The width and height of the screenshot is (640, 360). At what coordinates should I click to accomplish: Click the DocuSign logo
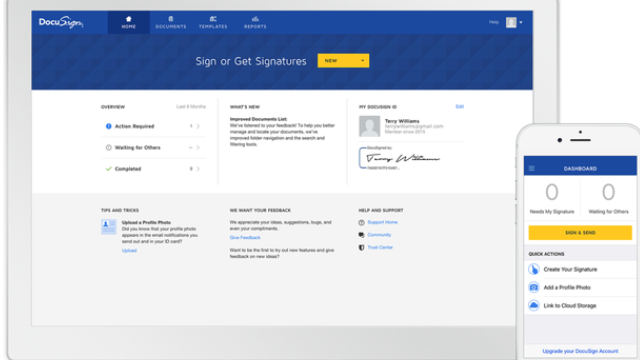(x=61, y=22)
